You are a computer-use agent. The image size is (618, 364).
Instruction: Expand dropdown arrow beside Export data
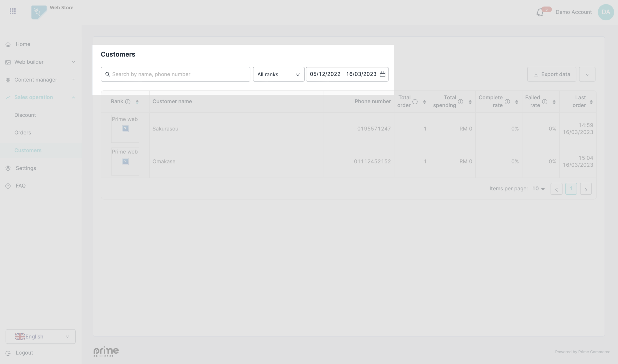[587, 75]
